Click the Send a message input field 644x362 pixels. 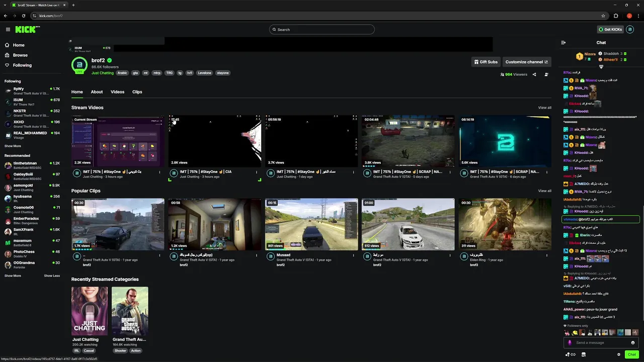coord(601,342)
